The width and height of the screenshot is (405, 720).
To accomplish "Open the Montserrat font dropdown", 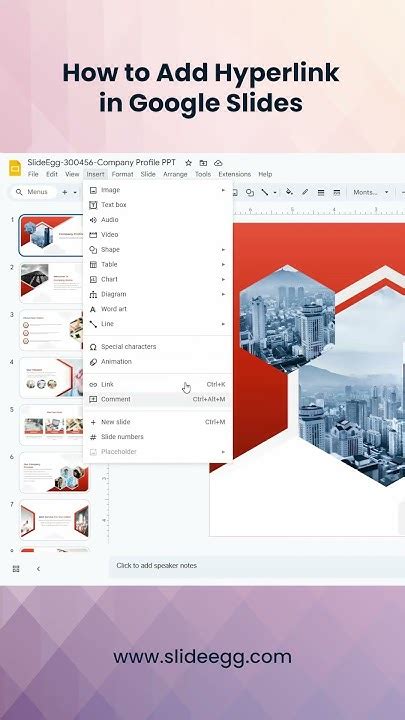I will 371,192.
